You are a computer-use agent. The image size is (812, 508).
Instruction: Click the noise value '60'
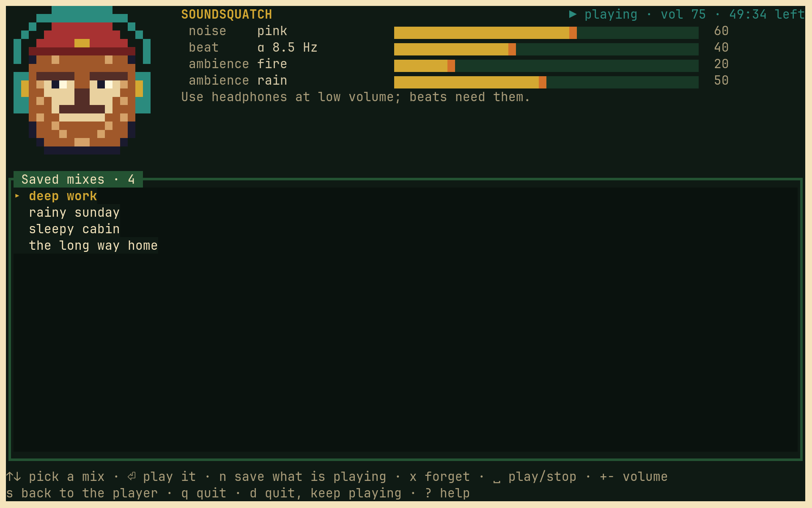coord(721,31)
